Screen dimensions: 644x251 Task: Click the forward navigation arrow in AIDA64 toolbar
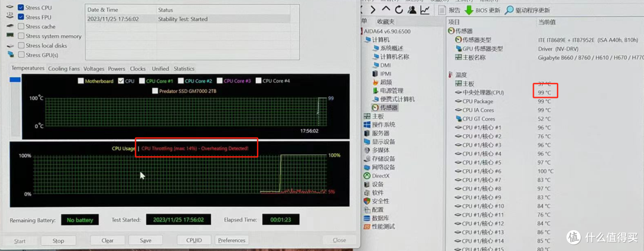pos(373,10)
